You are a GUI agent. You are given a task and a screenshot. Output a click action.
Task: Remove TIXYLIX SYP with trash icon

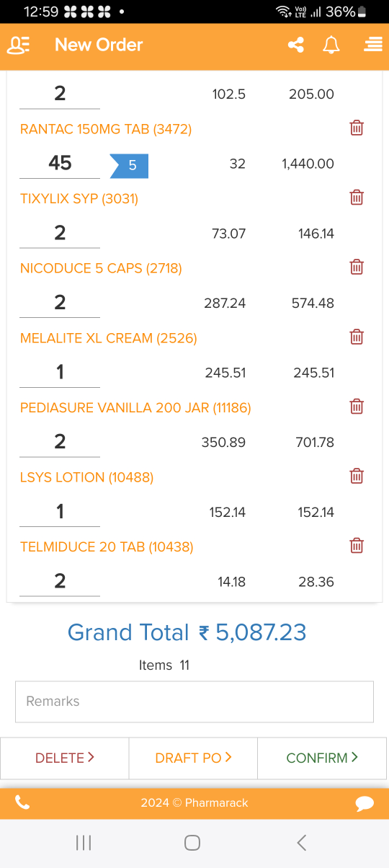[x=357, y=198]
